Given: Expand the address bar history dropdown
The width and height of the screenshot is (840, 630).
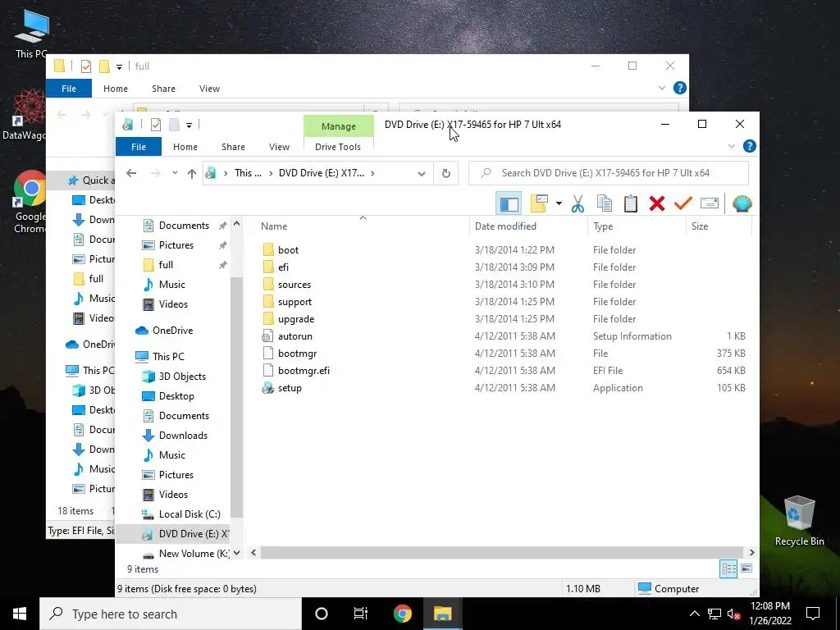Looking at the screenshot, I should 422,173.
